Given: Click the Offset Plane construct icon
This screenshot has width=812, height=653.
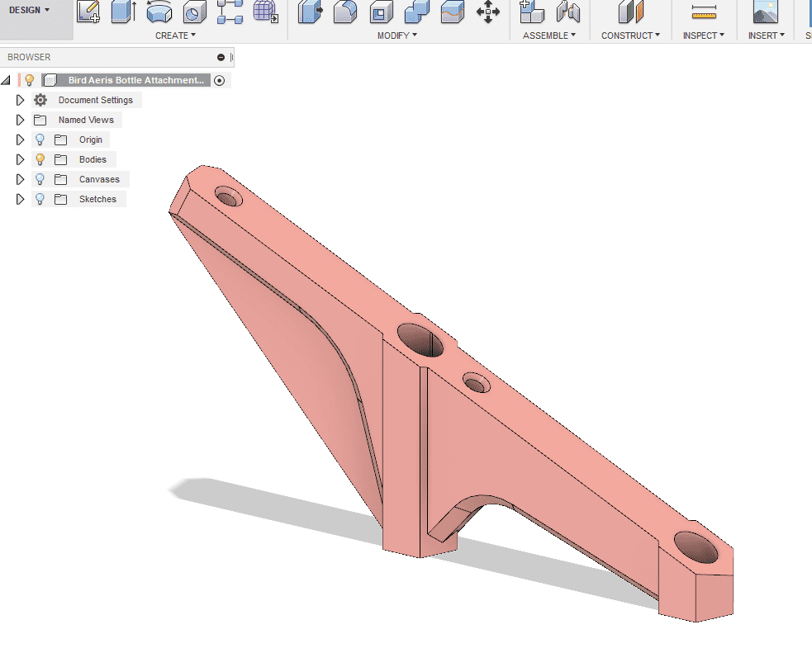Looking at the screenshot, I should click(631, 12).
